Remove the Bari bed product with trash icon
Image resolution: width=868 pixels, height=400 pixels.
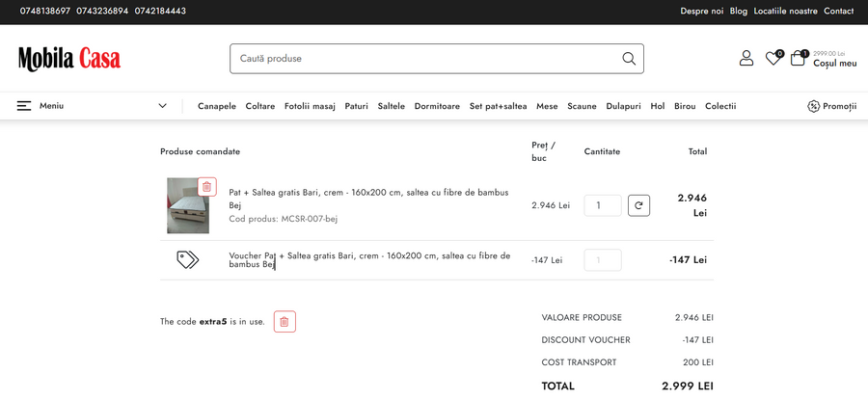pyautogui.click(x=207, y=187)
